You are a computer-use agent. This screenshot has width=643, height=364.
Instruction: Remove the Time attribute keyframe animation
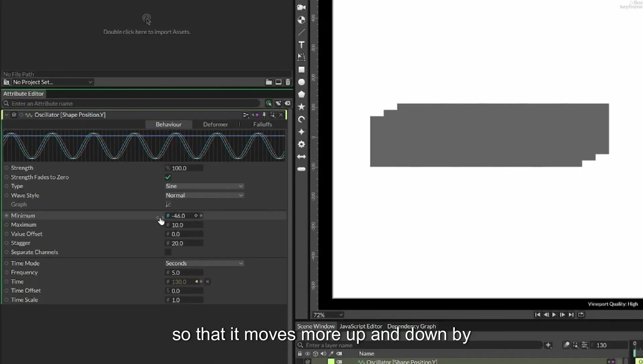[x=208, y=282]
